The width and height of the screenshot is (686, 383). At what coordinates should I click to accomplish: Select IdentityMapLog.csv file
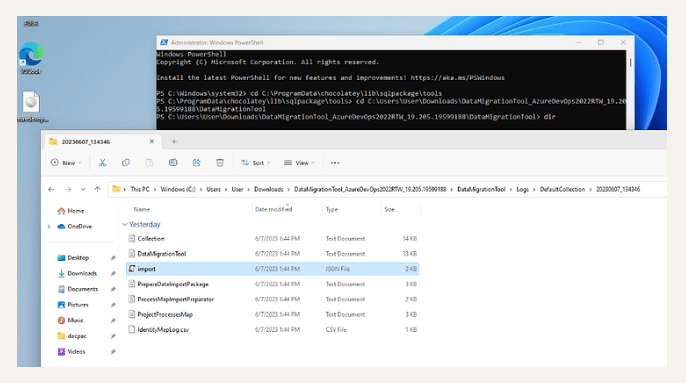273,330
